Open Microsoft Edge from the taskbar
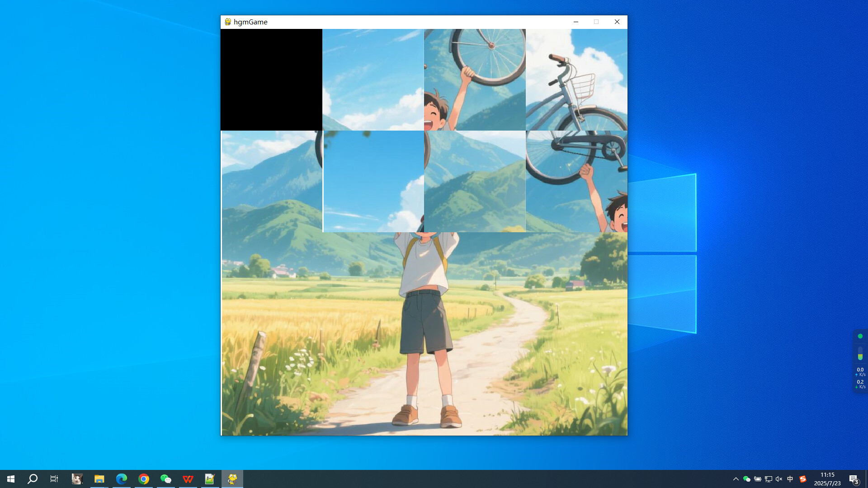This screenshot has width=868, height=488. click(121, 479)
